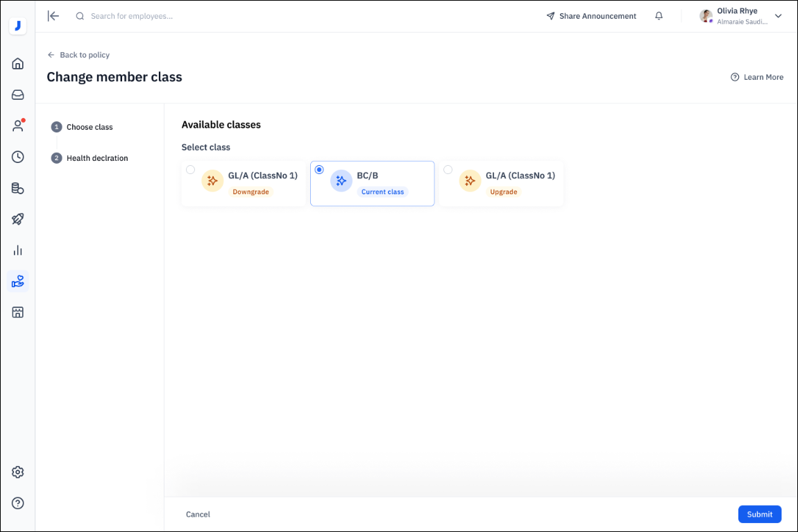Click the clock attendance icon
Viewport: 798px width, 532px height.
[18, 157]
